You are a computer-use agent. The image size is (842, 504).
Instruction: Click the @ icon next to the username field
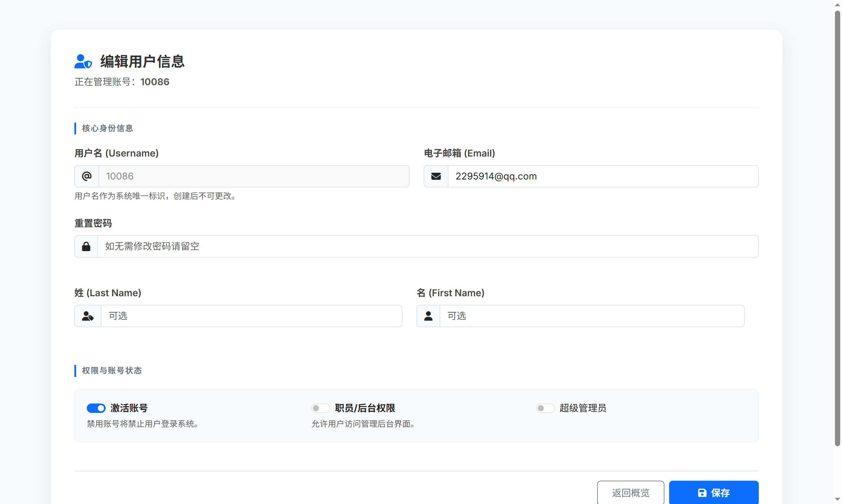(86, 176)
